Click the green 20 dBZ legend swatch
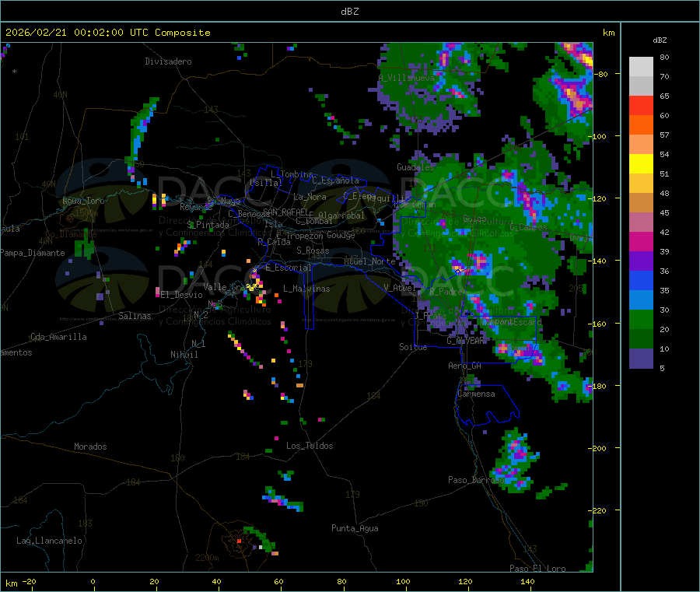Image resolution: width=700 pixels, height=592 pixels. pos(641,319)
